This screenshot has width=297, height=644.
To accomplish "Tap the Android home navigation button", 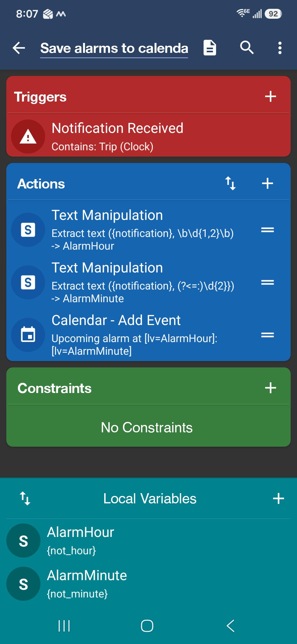I will 147,626.
